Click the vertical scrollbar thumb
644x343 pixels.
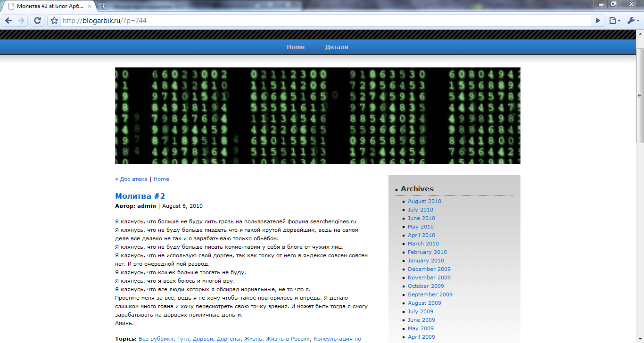[640, 95]
